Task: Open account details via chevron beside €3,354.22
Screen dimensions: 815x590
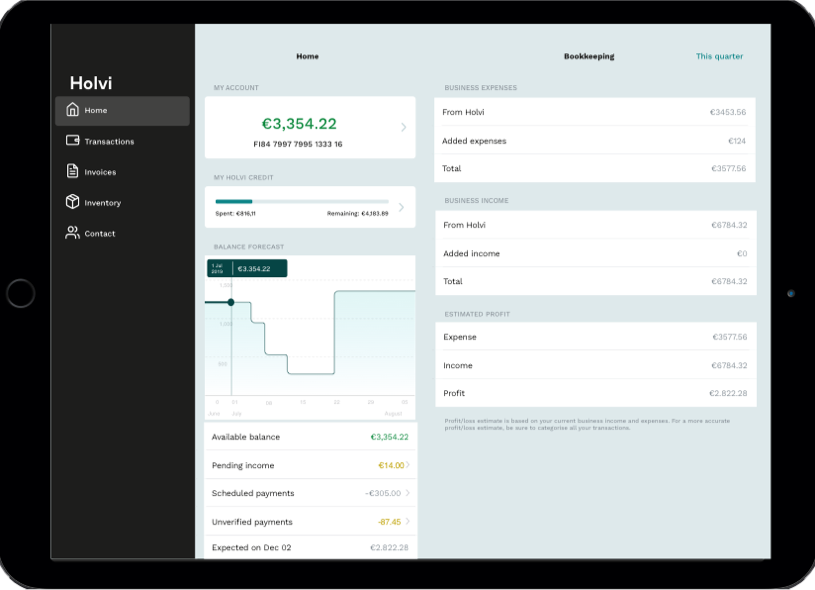Action: 403,127
